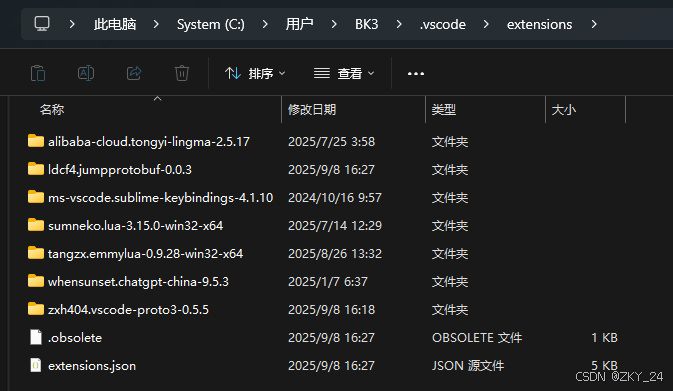The image size is (673, 391).
Task: Sort by 修改日期 column header
Action: [x=312, y=110]
